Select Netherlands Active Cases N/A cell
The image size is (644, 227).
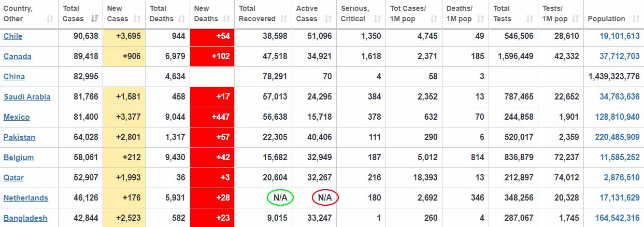325,198
